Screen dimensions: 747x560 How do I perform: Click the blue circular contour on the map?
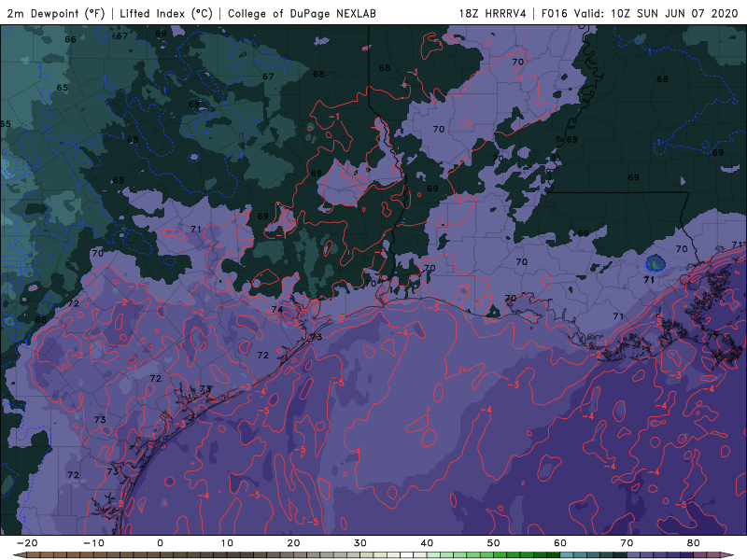coord(655,263)
